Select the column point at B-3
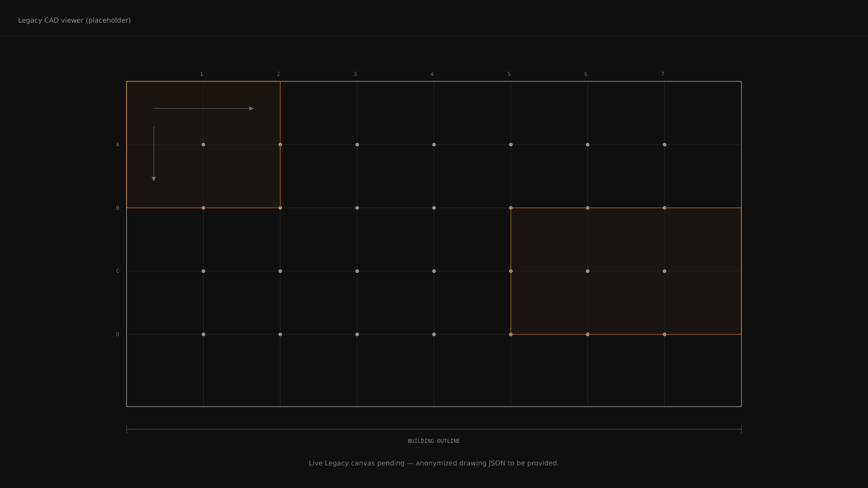Image resolution: width=868 pixels, height=488 pixels. [357, 208]
